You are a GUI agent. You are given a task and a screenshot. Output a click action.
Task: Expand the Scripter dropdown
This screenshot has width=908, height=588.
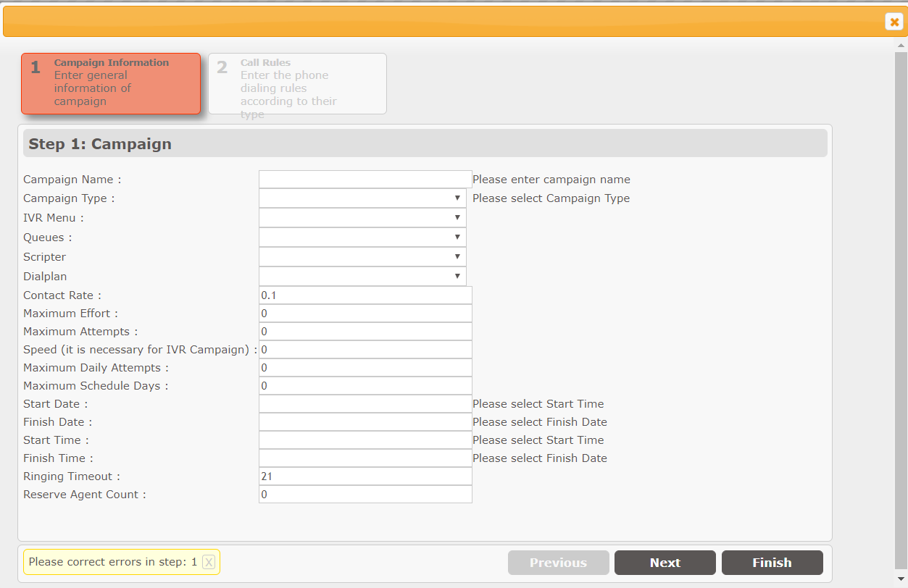pyautogui.click(x=362, y=257)
